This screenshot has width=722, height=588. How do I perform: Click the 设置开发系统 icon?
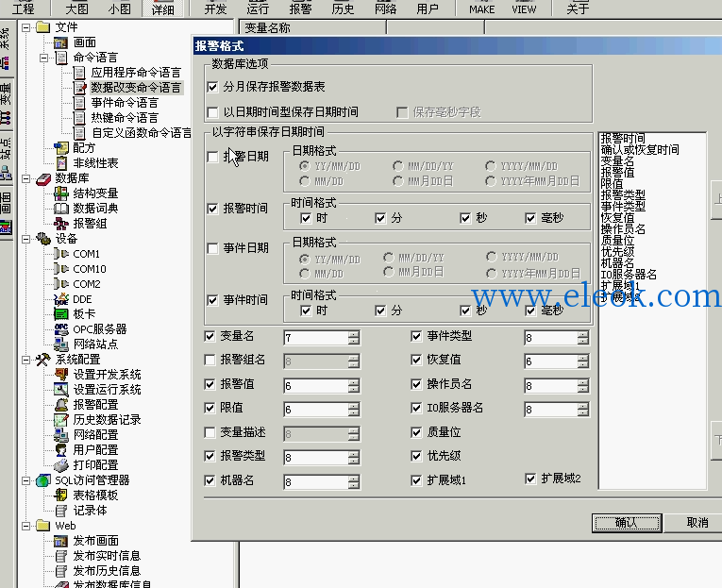(60, 375)
